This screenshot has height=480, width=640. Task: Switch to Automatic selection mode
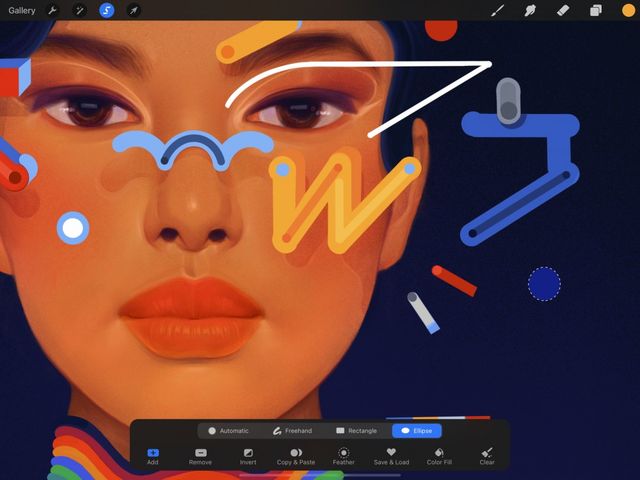tap(228, 431)
